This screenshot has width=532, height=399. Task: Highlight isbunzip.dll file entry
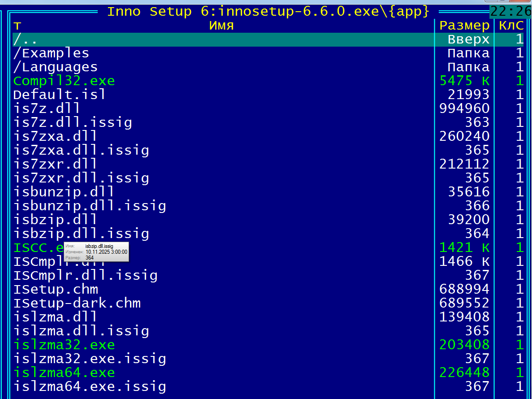coord(64,192)
